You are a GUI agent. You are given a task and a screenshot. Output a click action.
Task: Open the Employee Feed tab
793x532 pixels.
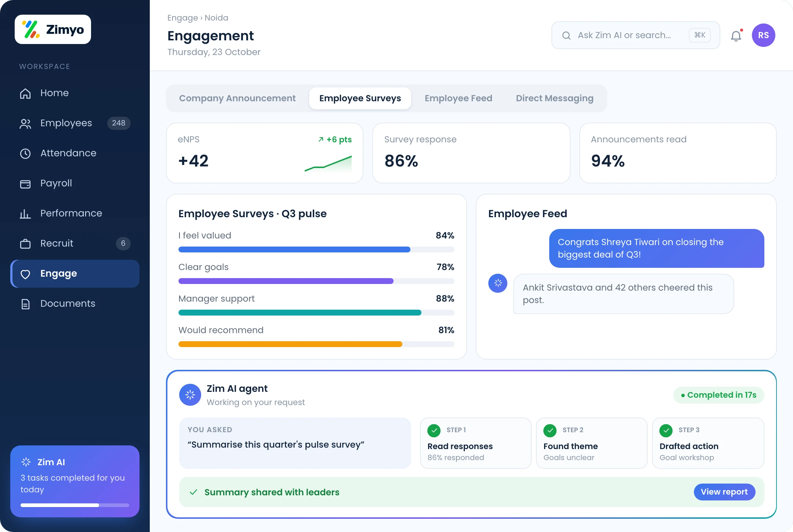458,98
